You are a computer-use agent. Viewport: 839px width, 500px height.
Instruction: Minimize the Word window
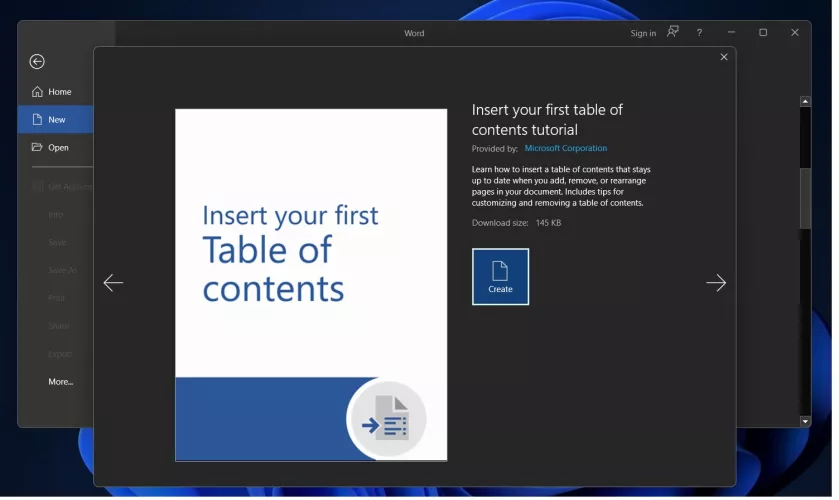pos(731,33)
